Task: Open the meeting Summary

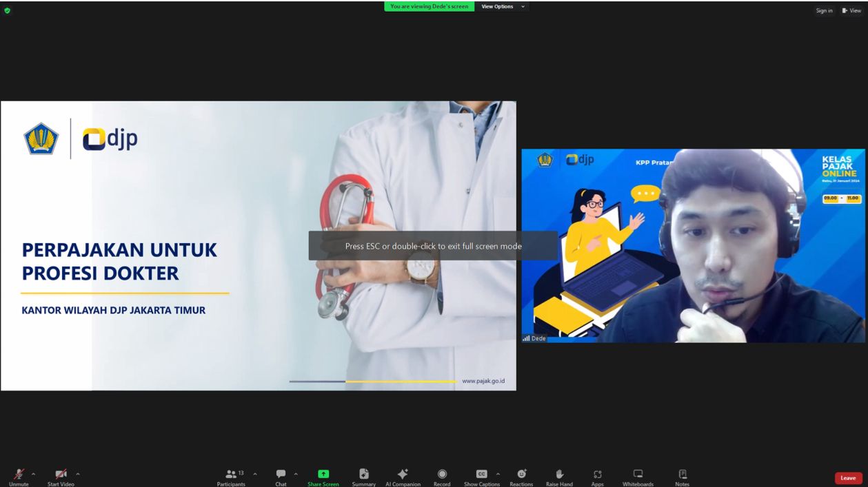Action: tap(363, 476)
